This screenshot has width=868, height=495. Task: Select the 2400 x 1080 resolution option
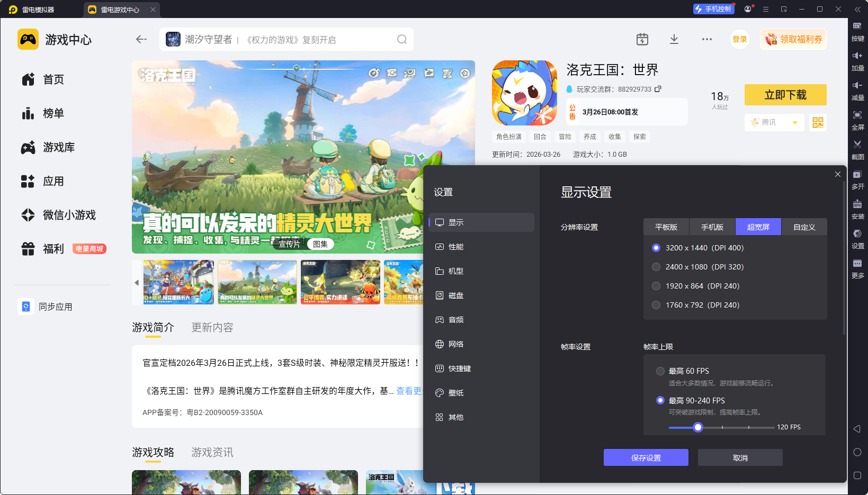point(656,267)
